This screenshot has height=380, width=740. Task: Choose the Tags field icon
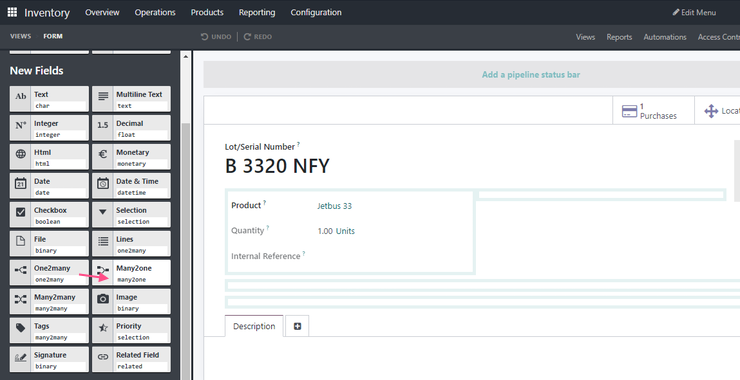coord(20,330)
